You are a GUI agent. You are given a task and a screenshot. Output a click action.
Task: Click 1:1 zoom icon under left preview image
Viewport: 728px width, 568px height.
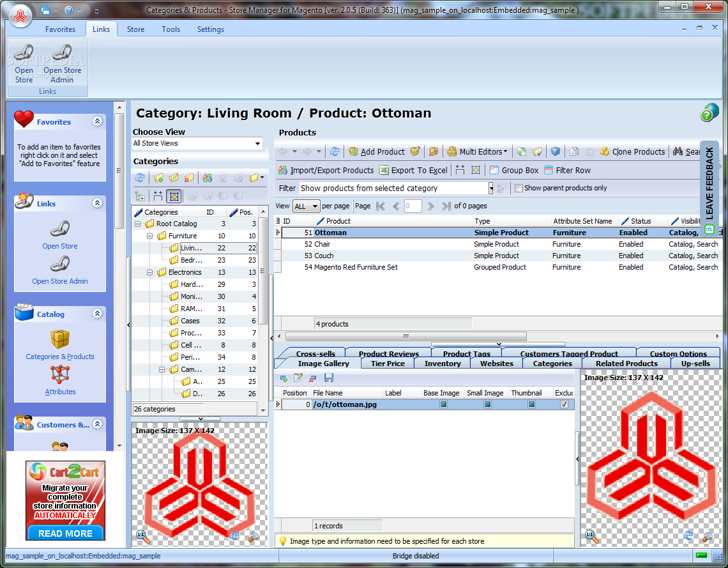point(142,537)
